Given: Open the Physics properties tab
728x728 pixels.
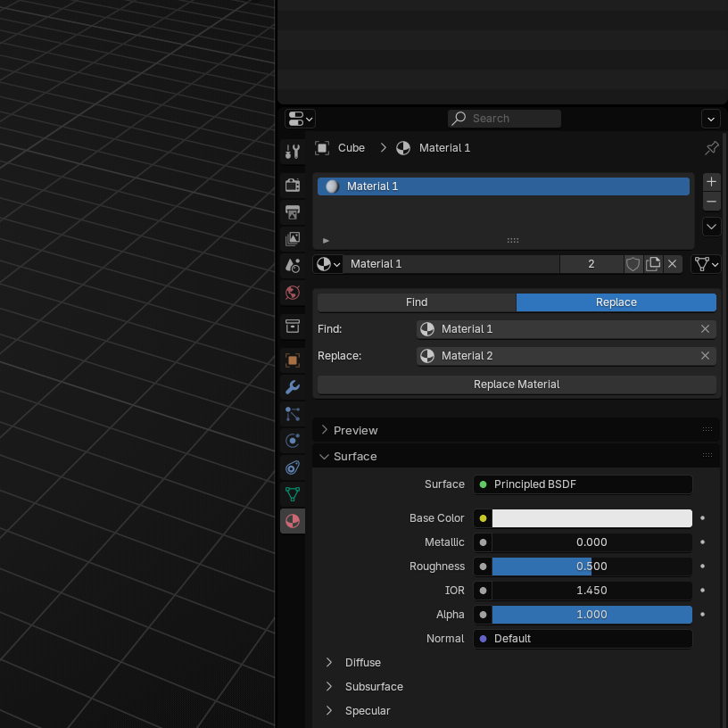Looking at the screenshot, I should coord(293,440).
